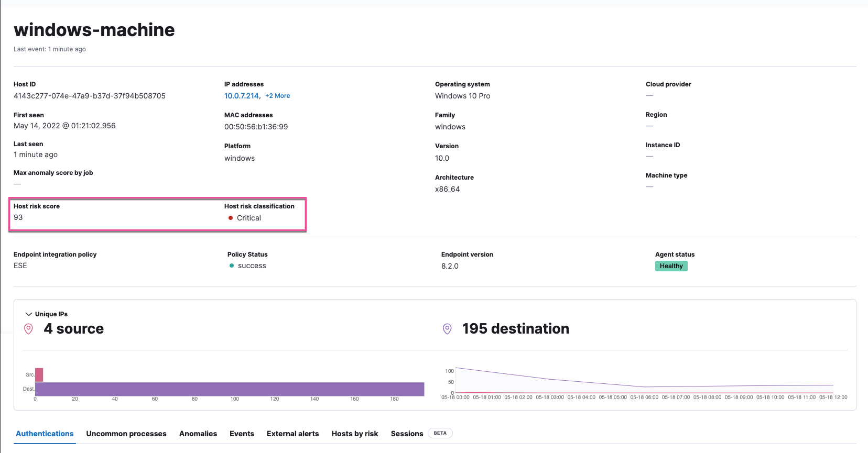This screenshot has height=453, width=868.
Task: Go to the Events tab
Action: (x=242, y=434)
